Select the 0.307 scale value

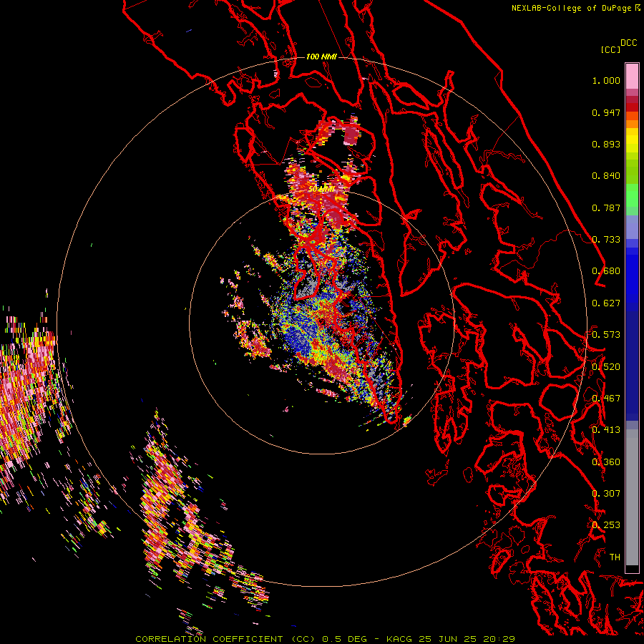point(606,494)
